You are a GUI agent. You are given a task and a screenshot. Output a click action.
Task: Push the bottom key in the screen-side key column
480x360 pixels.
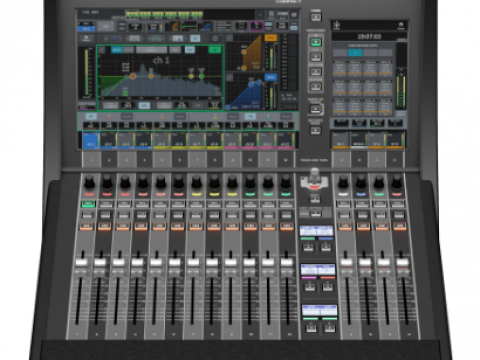(x=316, y=130)
